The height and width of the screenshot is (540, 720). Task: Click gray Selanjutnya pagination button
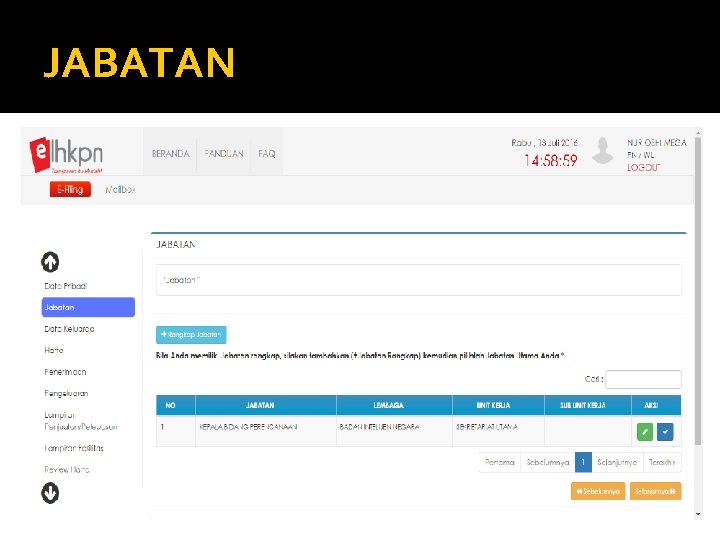pyautogui.click(x=617, y=462)
